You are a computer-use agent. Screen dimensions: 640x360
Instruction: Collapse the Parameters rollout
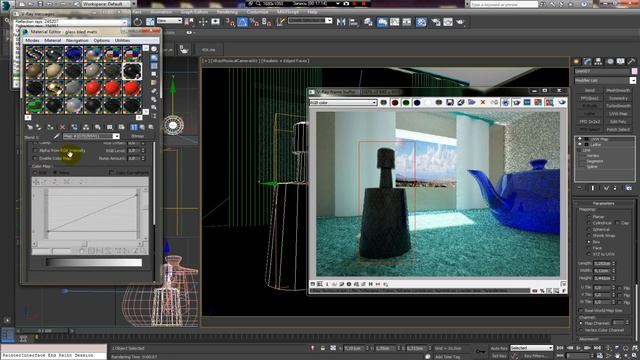point(604,203)
